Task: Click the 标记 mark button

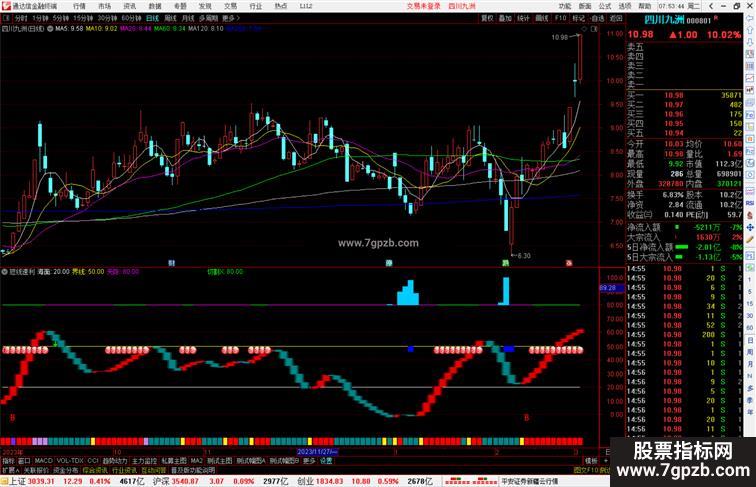Action: 578,18
